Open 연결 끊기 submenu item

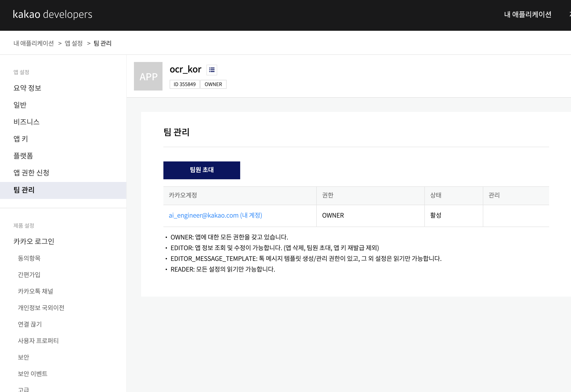coord(30,324)
